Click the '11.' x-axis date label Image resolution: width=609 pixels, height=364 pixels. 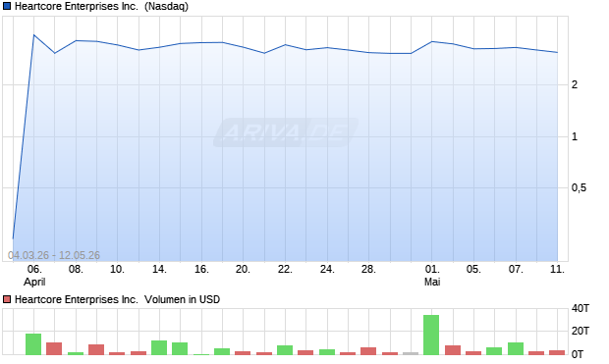(x=557, y=269)
